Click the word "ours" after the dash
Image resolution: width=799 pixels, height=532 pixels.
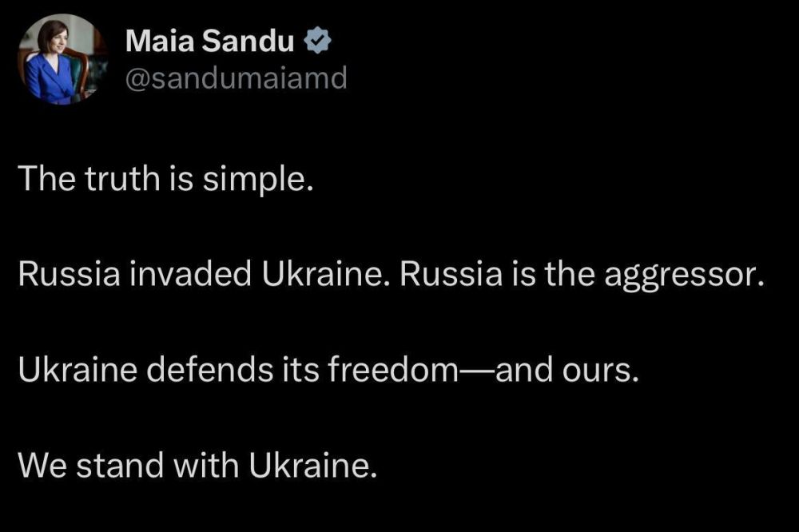596,371
